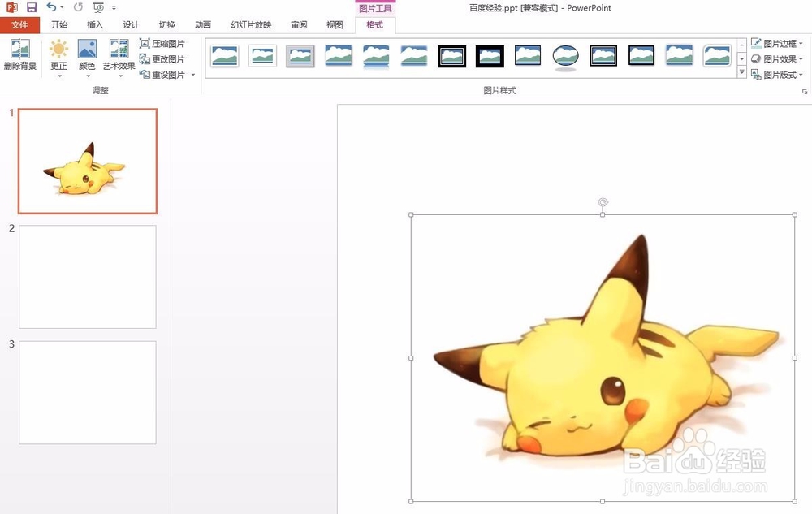812x514 pixels.
Task: Open the Undo history dropdown
Action: [63, 7]
